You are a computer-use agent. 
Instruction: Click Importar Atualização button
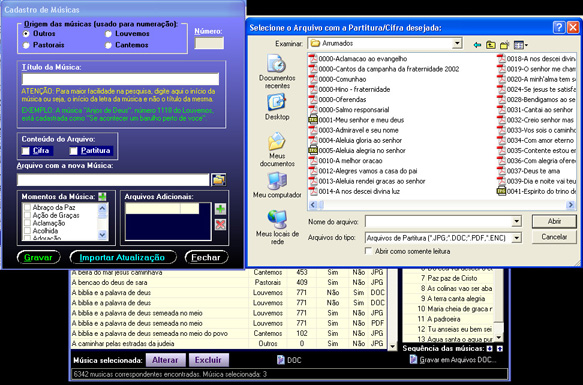pos(122,257)
